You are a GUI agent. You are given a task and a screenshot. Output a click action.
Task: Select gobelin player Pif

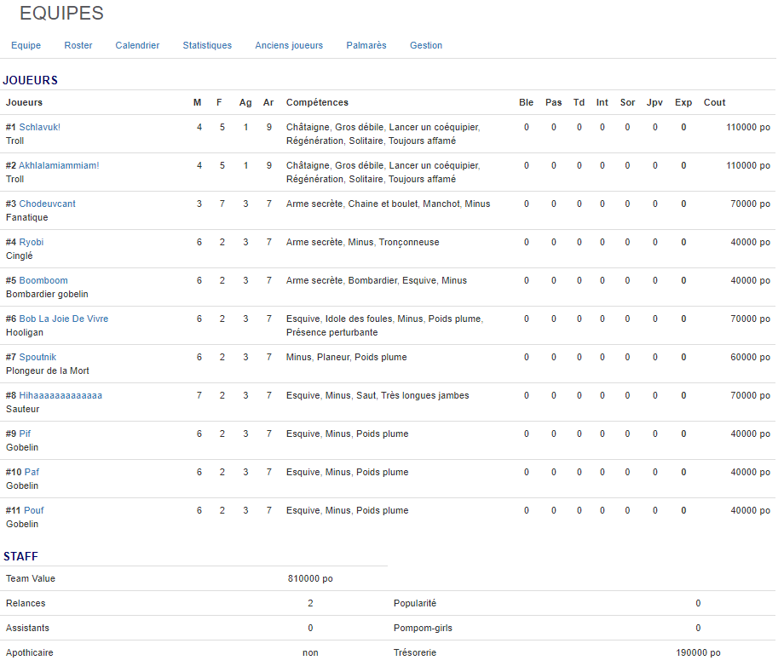25,434
